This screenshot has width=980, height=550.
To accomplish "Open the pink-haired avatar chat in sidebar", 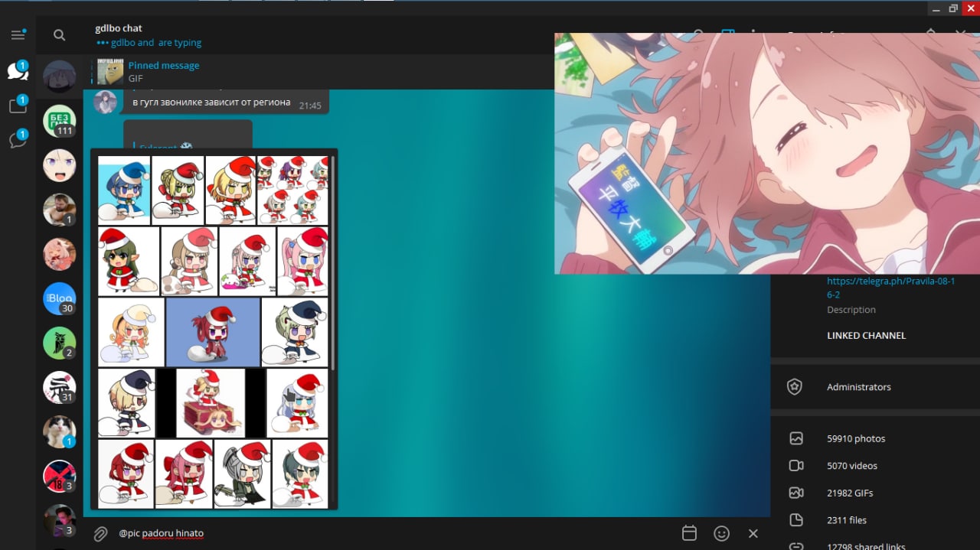I will coord(60,255).
